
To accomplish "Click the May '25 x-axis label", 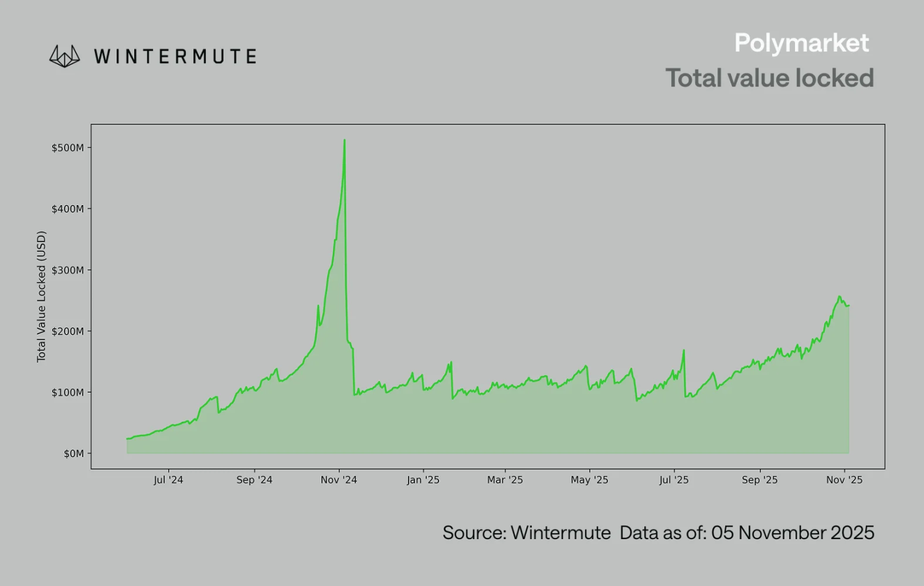I will (589, 480).
